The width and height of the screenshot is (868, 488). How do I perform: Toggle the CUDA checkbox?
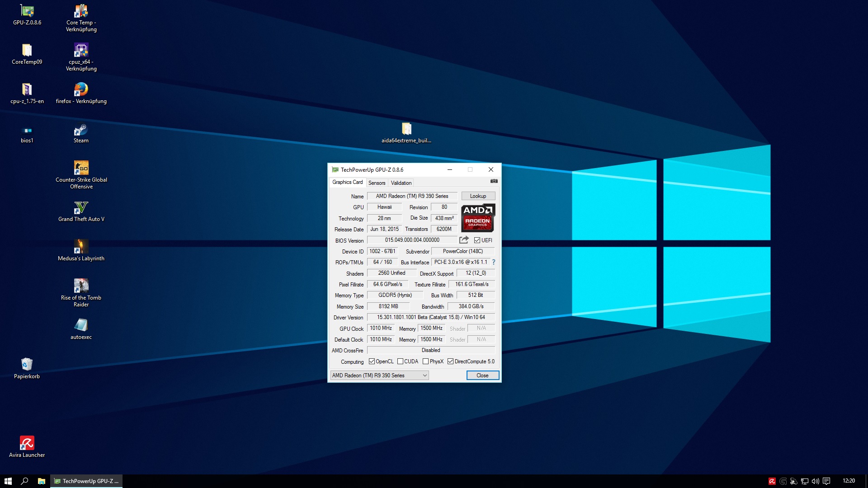click(x=400, y=361)
